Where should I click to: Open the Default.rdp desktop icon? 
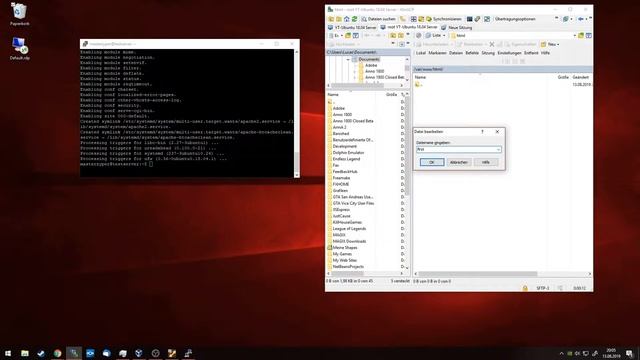coord(19,48)
